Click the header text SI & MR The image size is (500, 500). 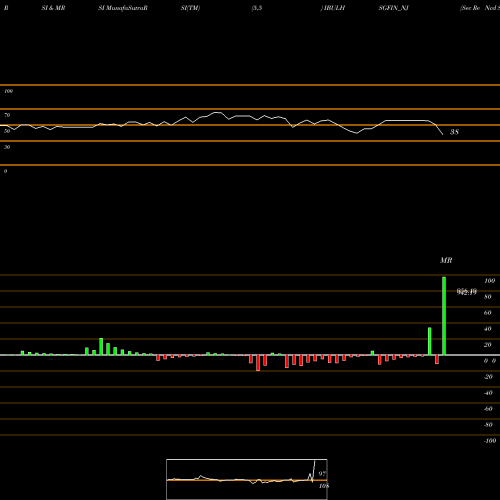click(x=53, y=8)
